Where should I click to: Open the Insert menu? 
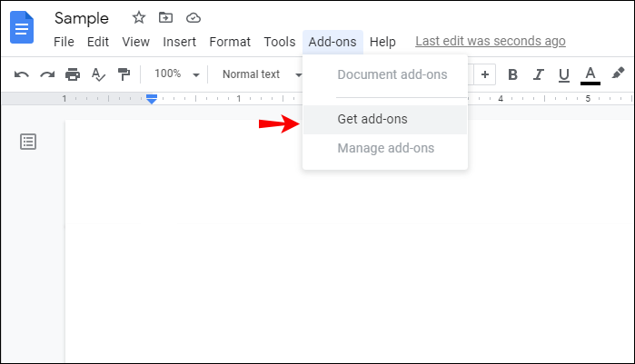[x=179, y=42]
